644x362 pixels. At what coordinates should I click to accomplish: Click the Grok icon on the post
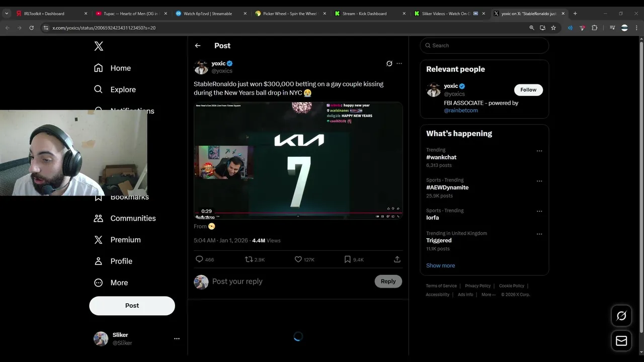[389, 63]
